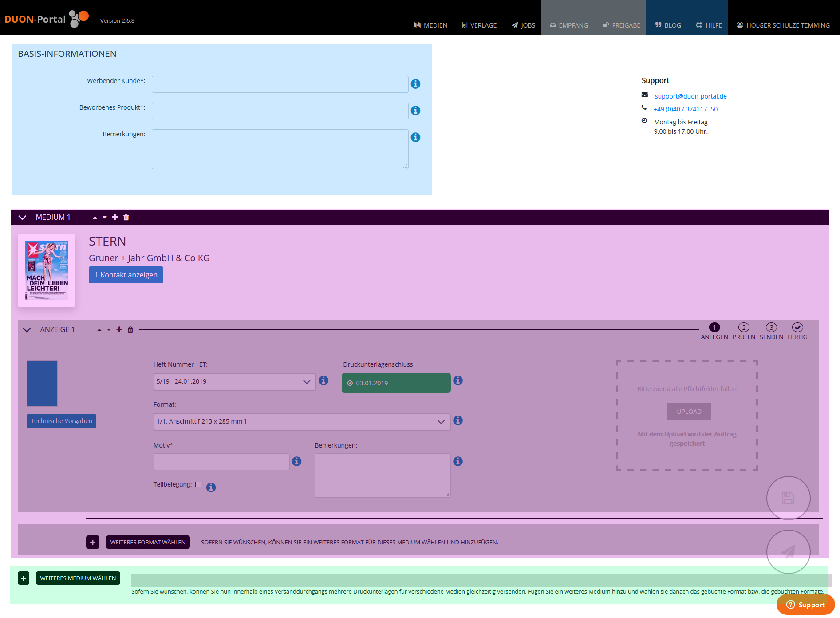This screenshot has width=840, height=618.
Task: Open Holger Schulze Temming user menu
Action: pos(783,25)
